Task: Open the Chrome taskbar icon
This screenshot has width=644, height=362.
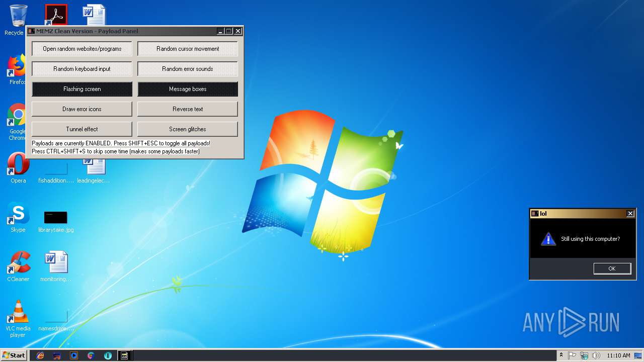Action: click(x=91, y=355)
